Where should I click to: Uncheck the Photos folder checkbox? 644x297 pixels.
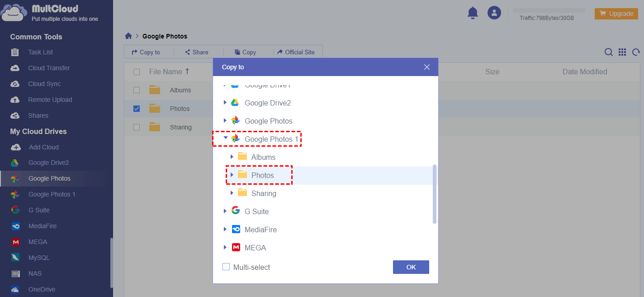[x=137, y=109]
